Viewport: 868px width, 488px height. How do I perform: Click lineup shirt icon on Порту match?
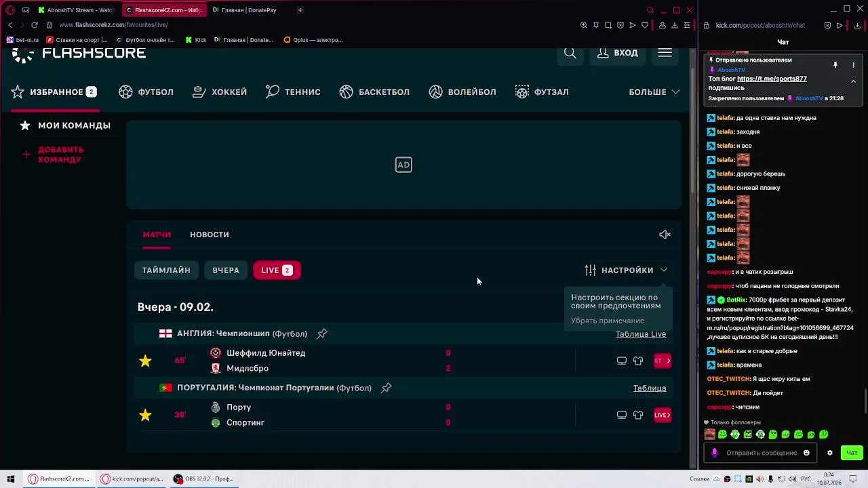click(638, 415)
